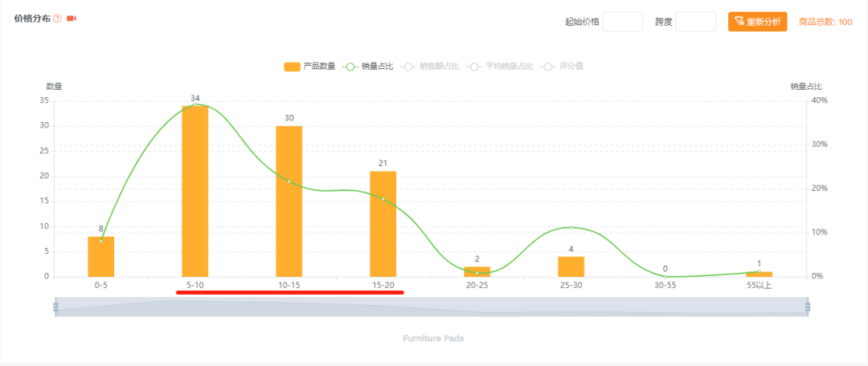Click the 销量占比 right axis title
Viewport: 868px width, 366px height.
[x=806, y=86]
